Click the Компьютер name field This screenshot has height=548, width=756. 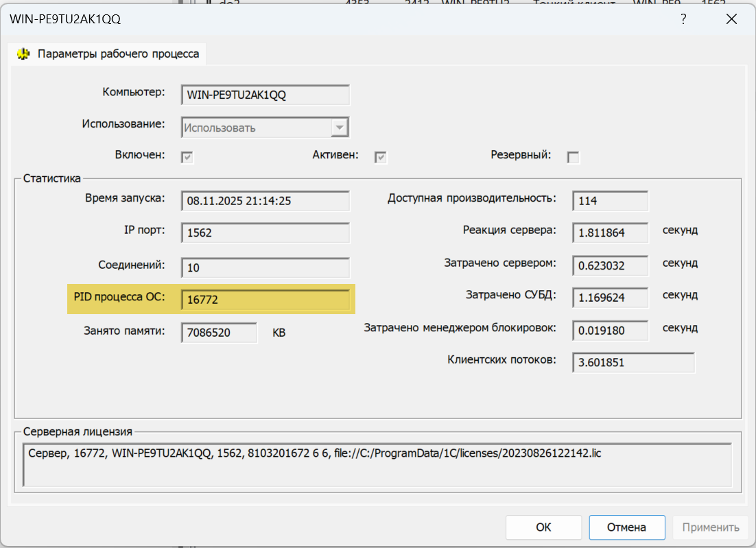pyautogui.click(x=265, y=95)
